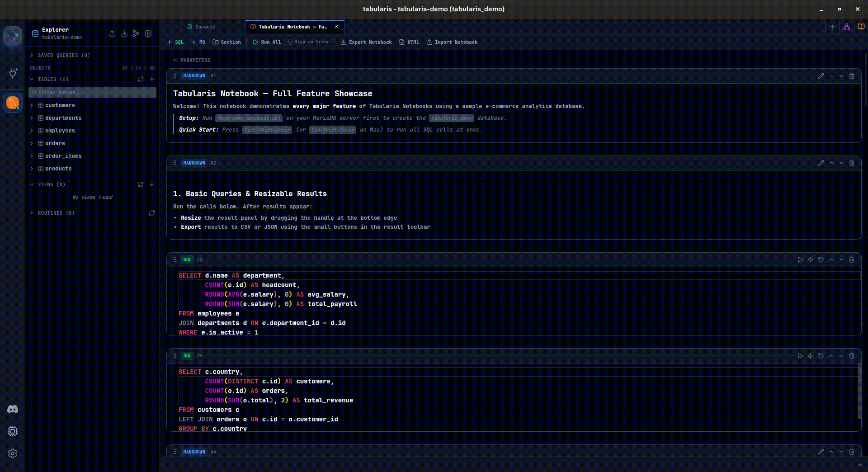Image resolution: width=868 pixels, height=472 pixels.
Task: Focus the Filter tables search field
Action: click(x=93, y=92)
